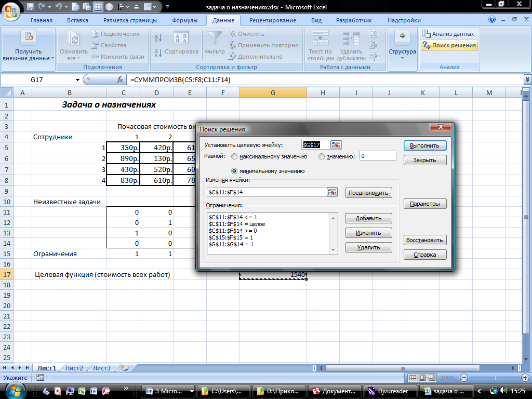Click the Анализ данных button
Viewport: 532px width, 399px height.
click(x=448, y=34)
